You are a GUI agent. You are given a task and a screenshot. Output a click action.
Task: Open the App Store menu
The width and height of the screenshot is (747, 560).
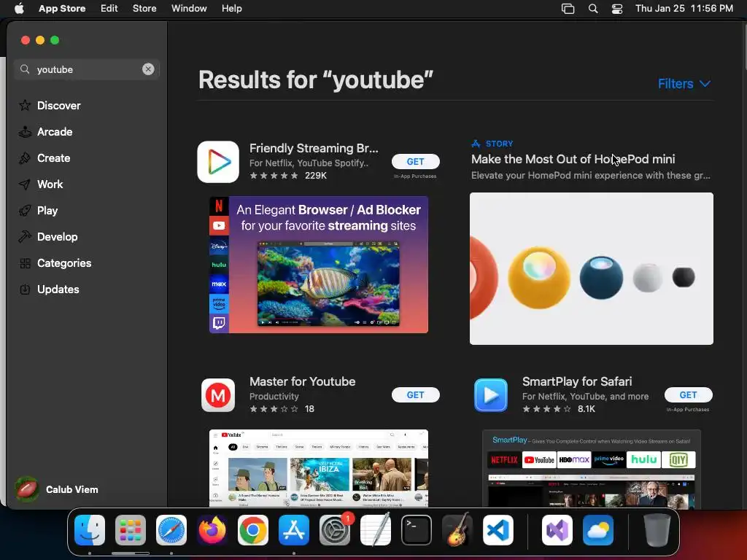[62, 9]
